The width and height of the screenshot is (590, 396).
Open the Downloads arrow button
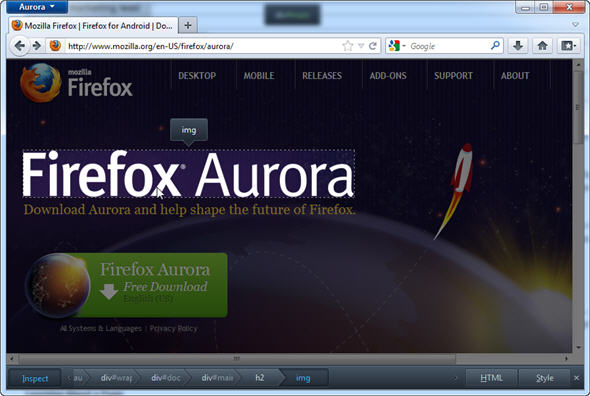coord(518,46)
